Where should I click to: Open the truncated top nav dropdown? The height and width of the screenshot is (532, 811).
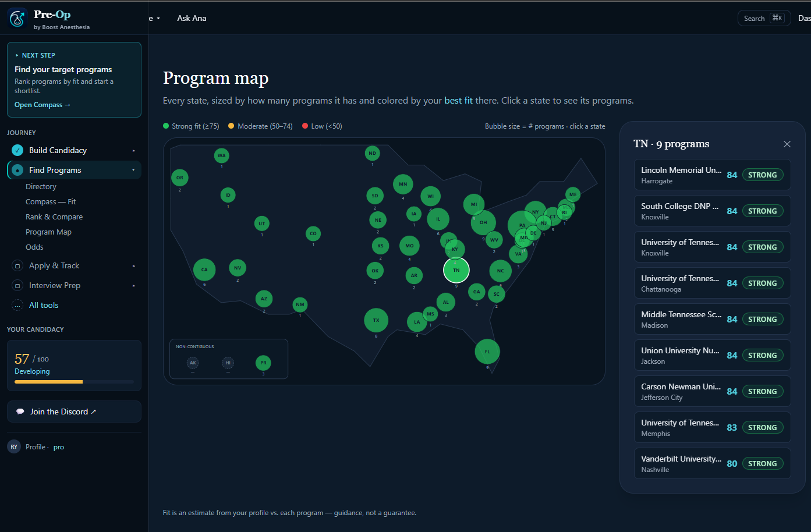pos(154,19)
